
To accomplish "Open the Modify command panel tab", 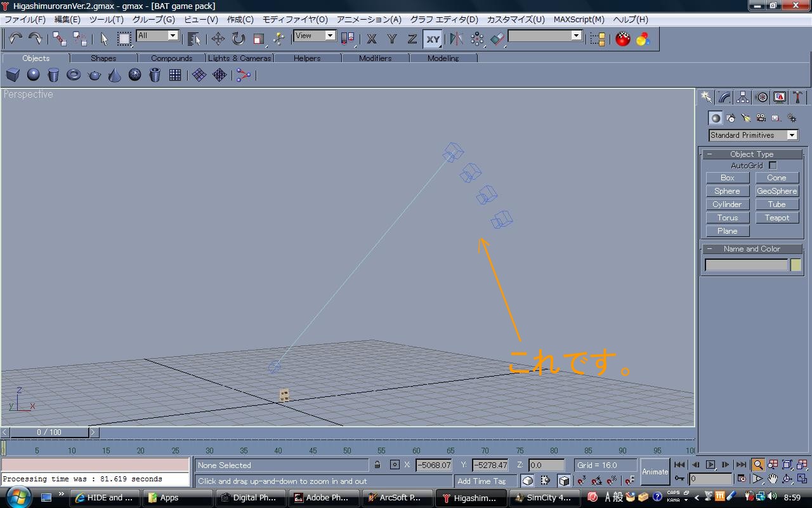I will tap(724, 97).
